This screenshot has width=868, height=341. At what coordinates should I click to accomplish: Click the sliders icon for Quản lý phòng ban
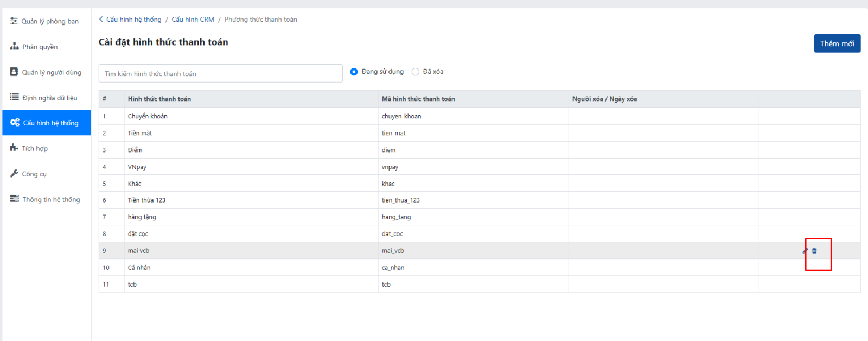click(14, 21)
